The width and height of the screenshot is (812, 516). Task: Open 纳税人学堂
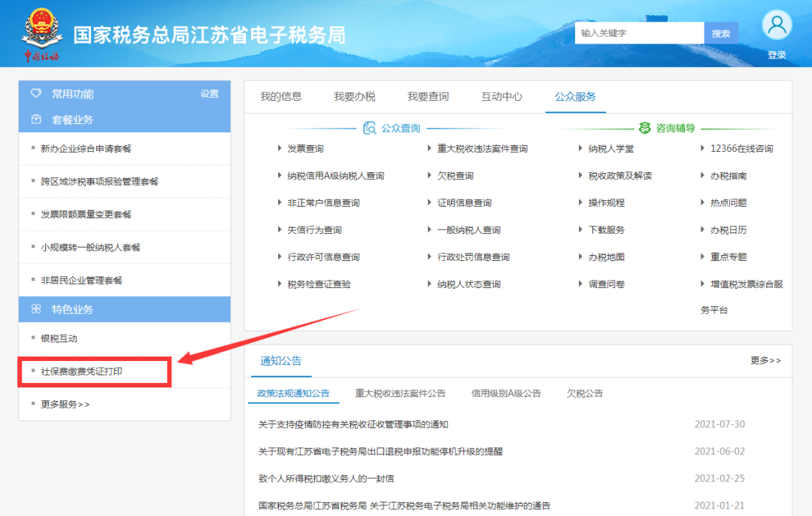(x=611, y=149)
